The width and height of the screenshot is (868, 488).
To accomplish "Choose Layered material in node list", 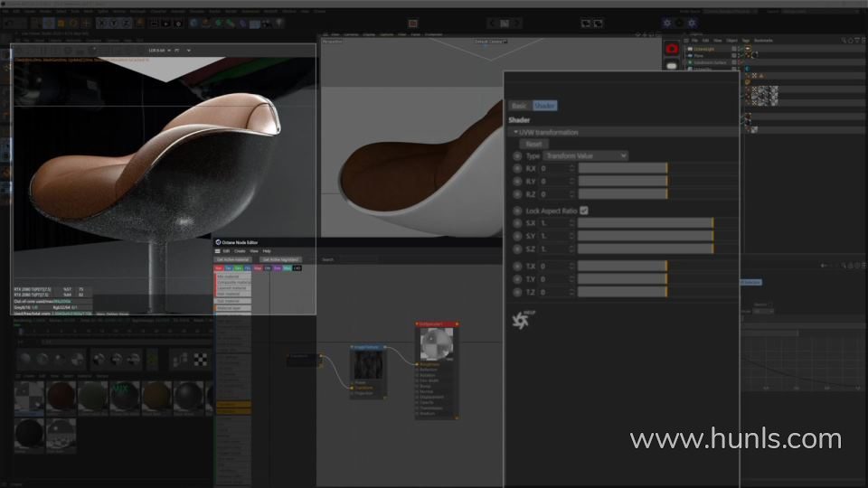I will [232, 288].
